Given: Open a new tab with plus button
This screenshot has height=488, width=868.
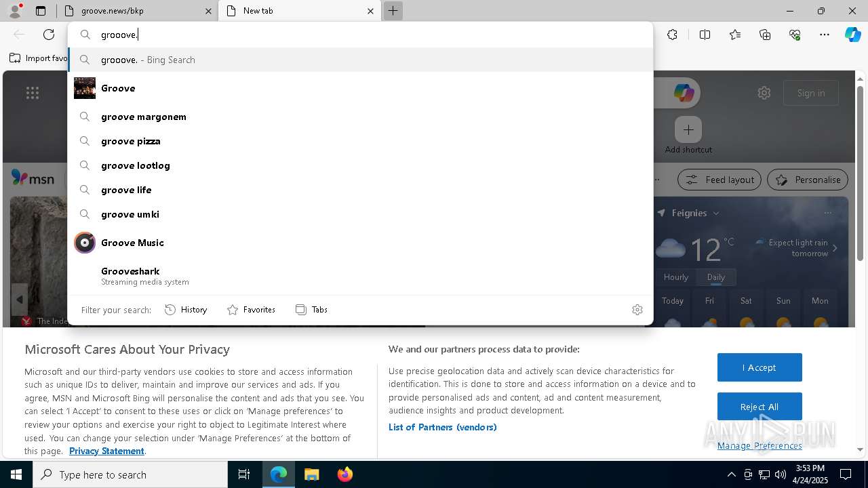Looking at the screenshot, I should click(393, 11).
